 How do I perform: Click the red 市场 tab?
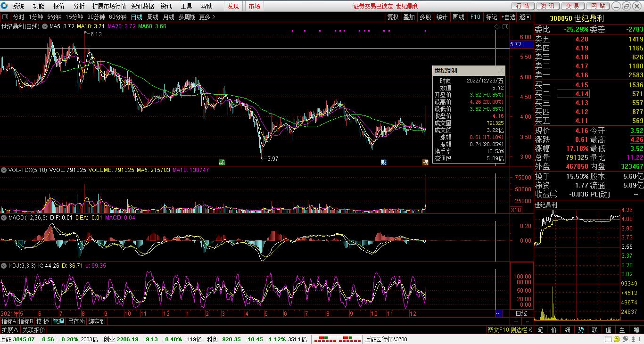click(x=254, y=6)
